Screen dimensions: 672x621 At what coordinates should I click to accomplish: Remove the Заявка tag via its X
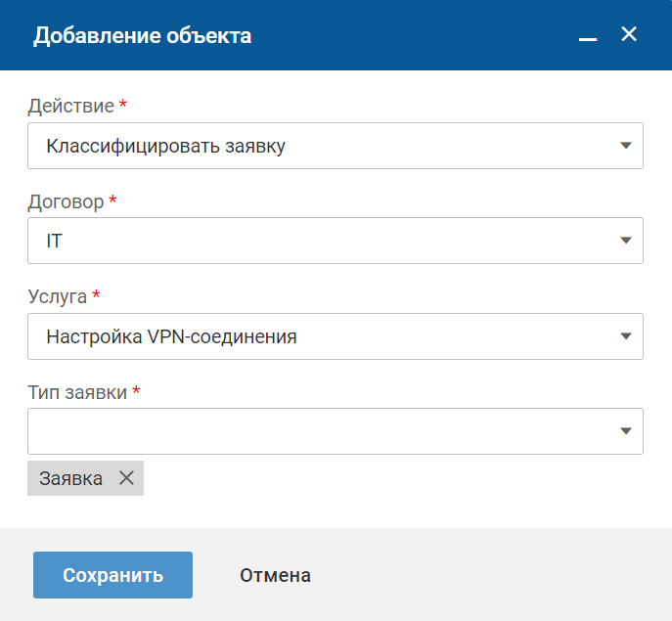[125, 478]
